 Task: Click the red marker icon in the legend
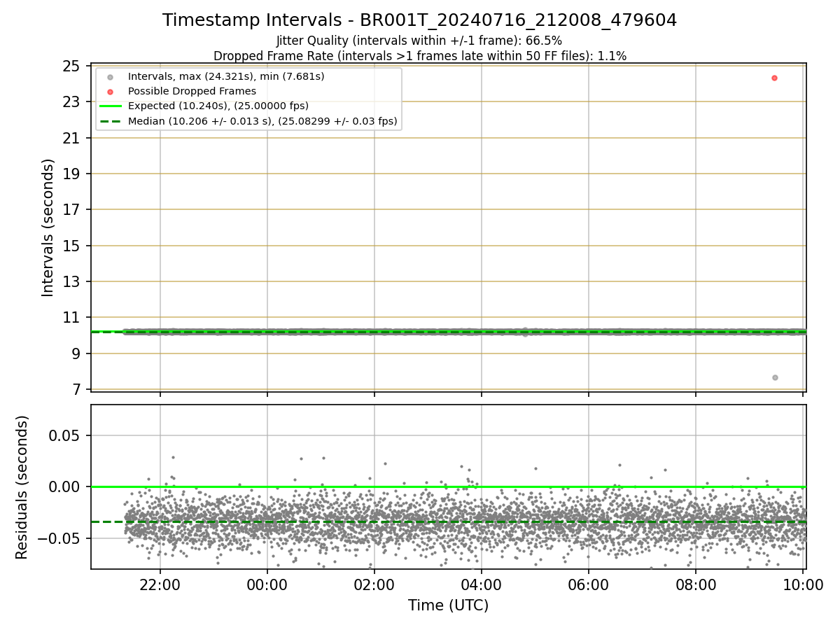tap(110, 91)
